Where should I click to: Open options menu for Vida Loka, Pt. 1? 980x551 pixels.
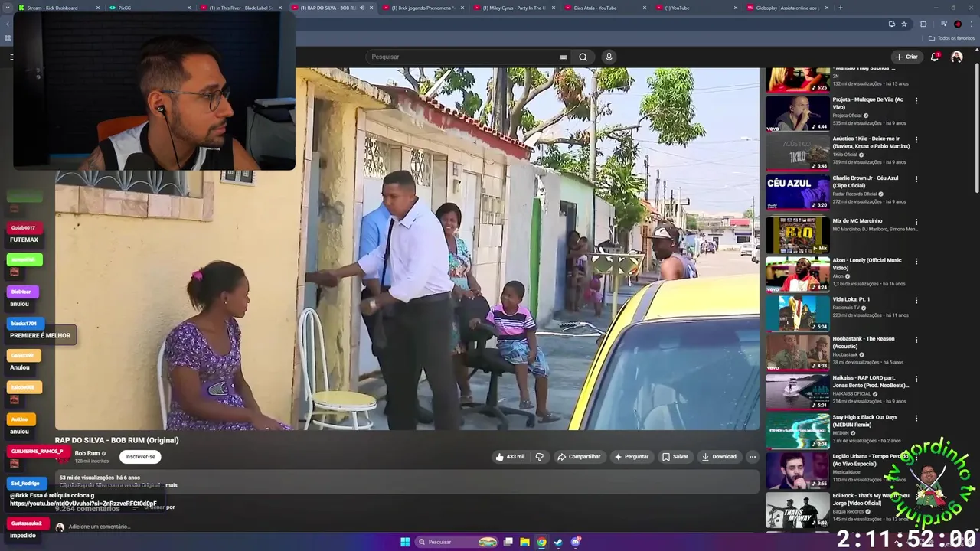pyautogui.click(x=916, y=301)
